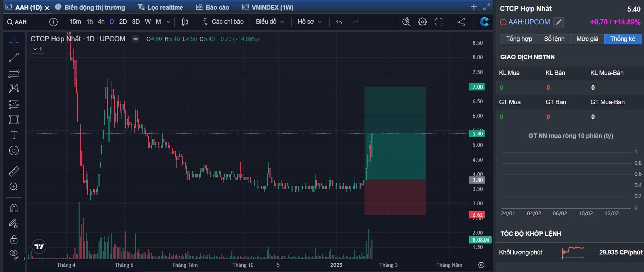644x272 pixels.
Task: Click the share chart icon
Action: 461,22
